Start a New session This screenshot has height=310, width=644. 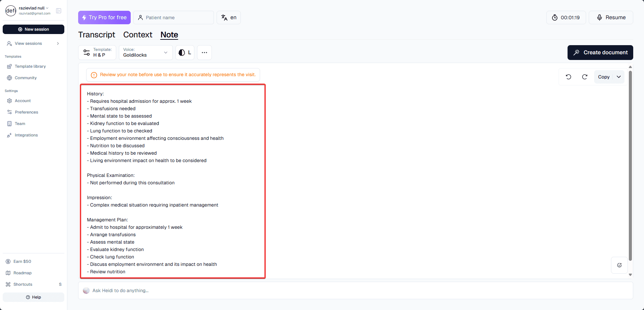pos(33,29)
